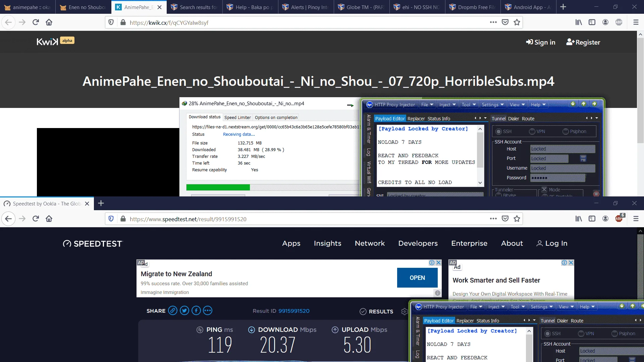The image size is (644, 362).
Task: Open new tab in top browser window
Action: 563,7
